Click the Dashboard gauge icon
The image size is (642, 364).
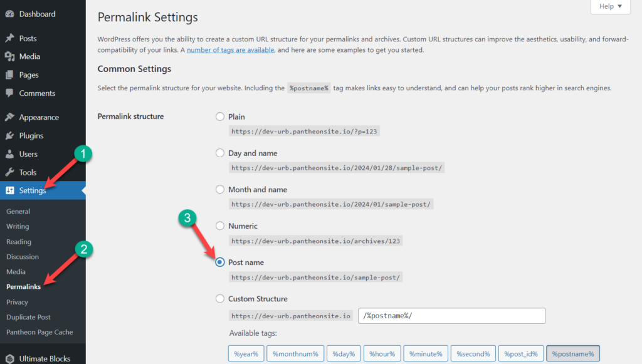click(x=9, y=14)
